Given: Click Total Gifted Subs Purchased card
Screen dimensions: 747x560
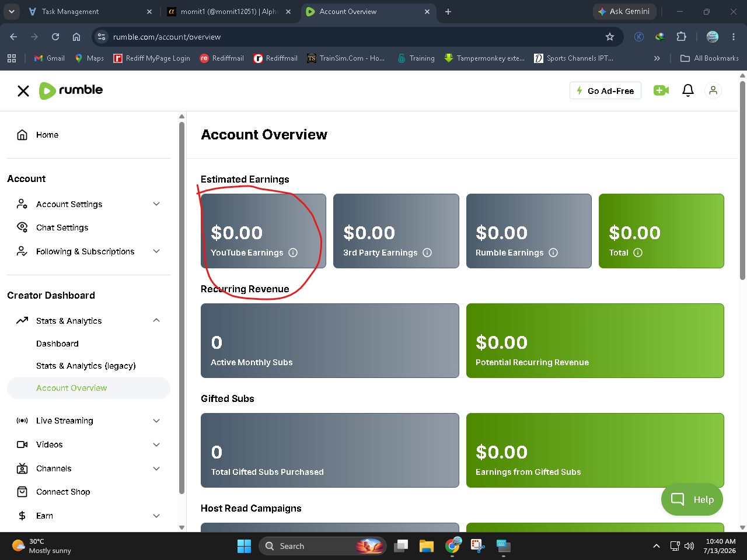Looking at the screenshot, I should pyautogui.click(x=330, y=450).
